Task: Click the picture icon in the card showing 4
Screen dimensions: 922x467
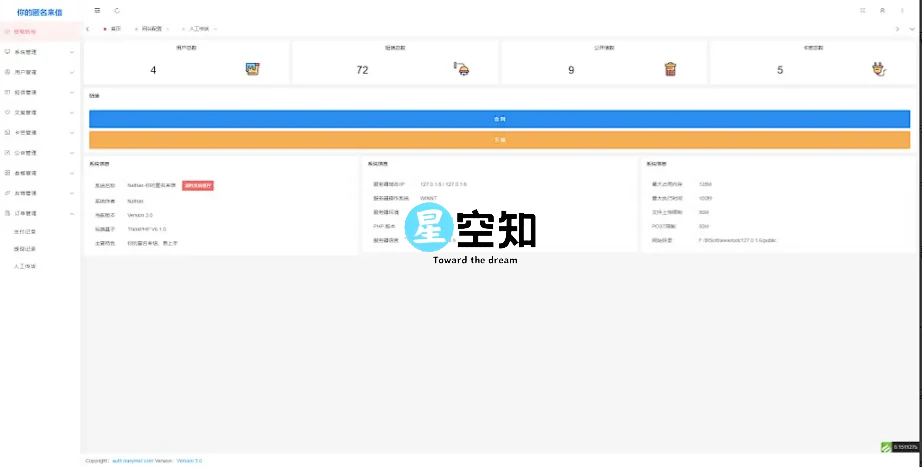Action: [x=253, y=69]
